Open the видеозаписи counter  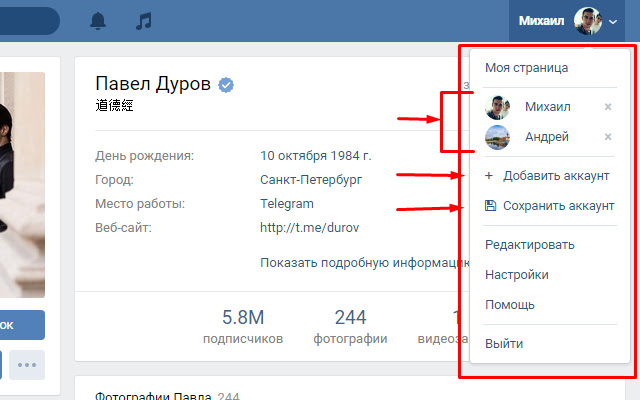pos(443,327)
